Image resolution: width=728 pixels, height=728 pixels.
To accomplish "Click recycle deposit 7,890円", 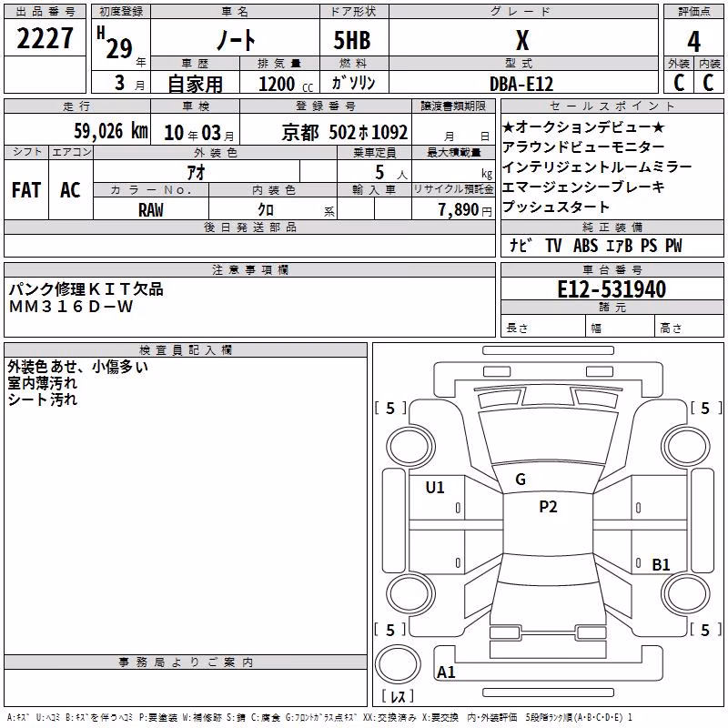I will click(465, 210).
